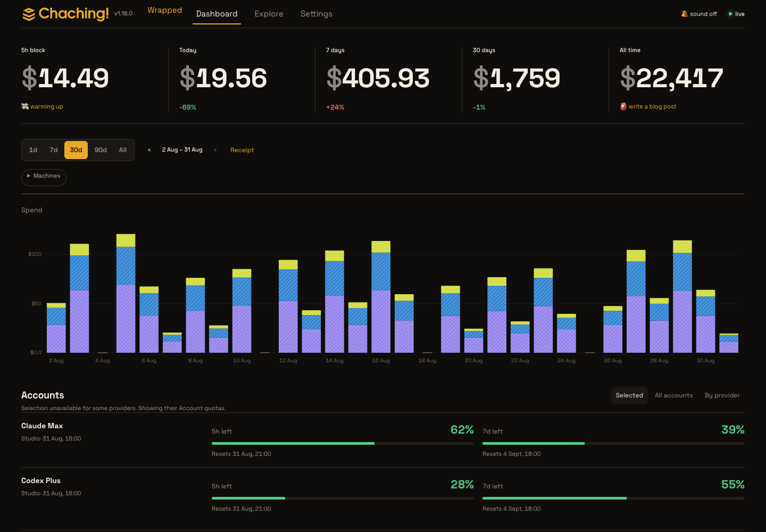This screenshot has width=766, height=532.
Task: Click the 3 Aug spend bar
Action: (79, 298)
